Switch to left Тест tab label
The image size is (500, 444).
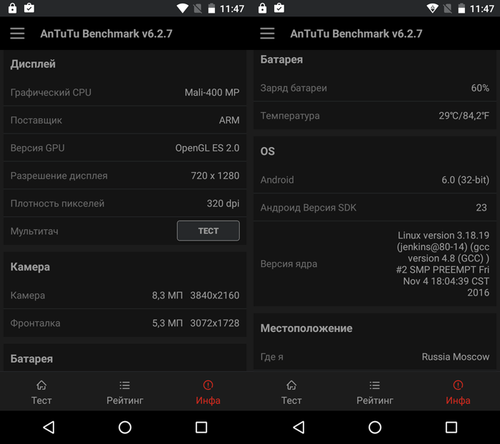41,400
